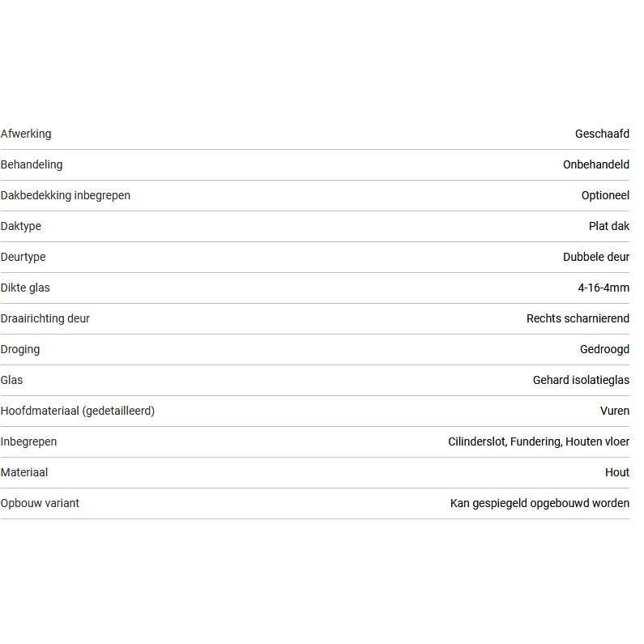
Task: Click the Rechts scharnierend value
Action: [578, 318]
